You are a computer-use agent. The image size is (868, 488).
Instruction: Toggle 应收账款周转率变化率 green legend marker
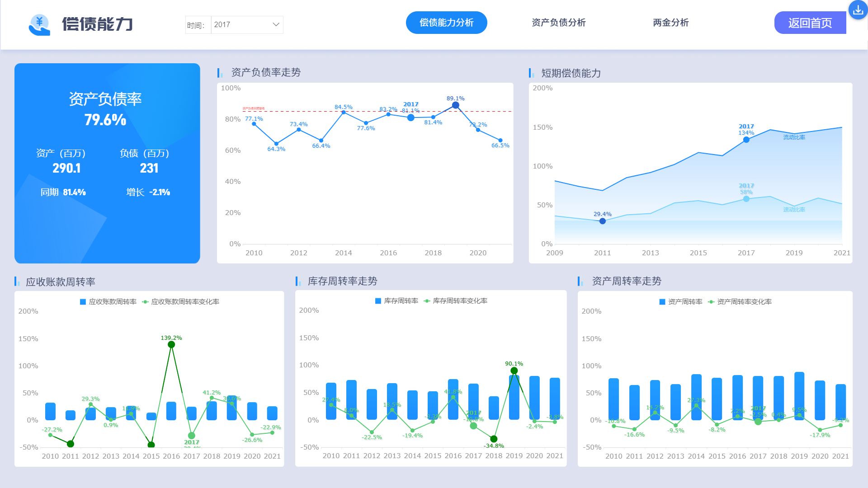coord(145,302)
